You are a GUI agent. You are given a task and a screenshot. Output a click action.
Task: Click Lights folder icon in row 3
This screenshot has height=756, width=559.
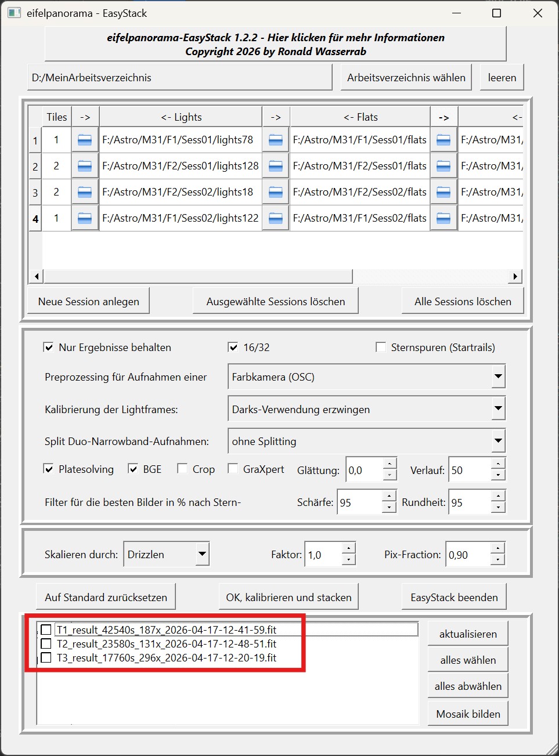click(x=85, y=192)
